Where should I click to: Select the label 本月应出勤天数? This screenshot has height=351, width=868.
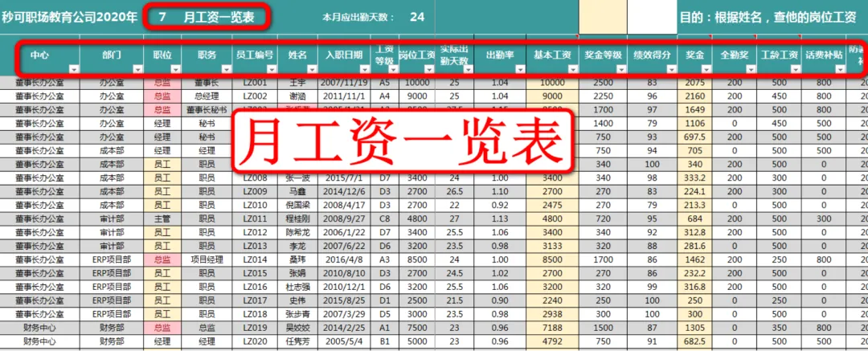[x=358, y=17]
